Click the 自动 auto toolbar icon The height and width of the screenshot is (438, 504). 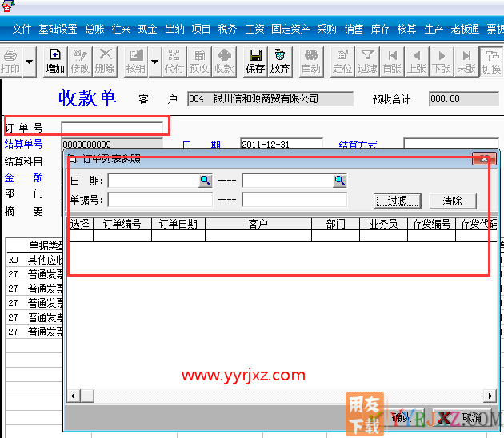[x=311, y=62]
